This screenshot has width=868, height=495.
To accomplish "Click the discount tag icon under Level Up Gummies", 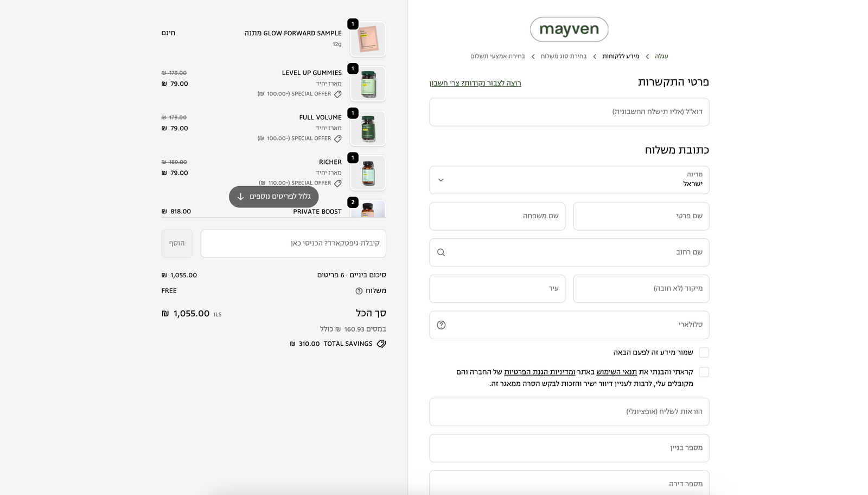I will (338, 94).
